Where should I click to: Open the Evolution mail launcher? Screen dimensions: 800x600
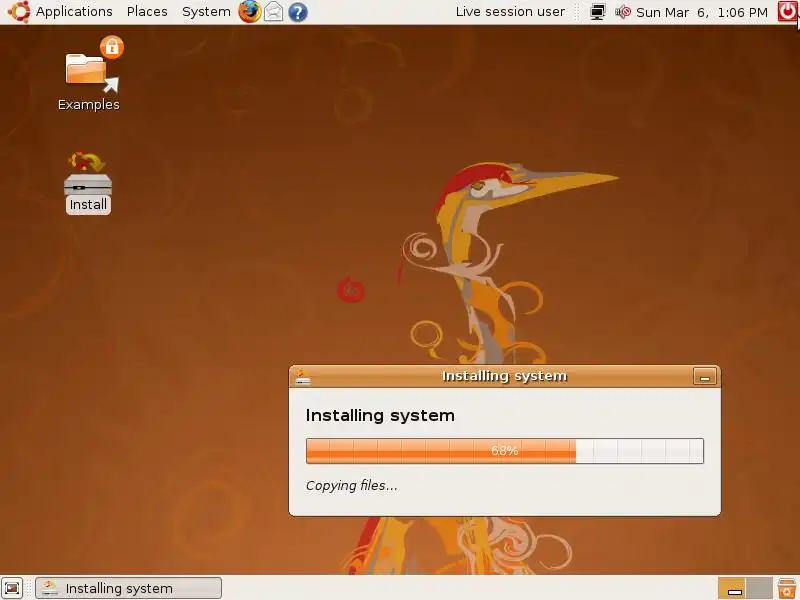(273, 12)
